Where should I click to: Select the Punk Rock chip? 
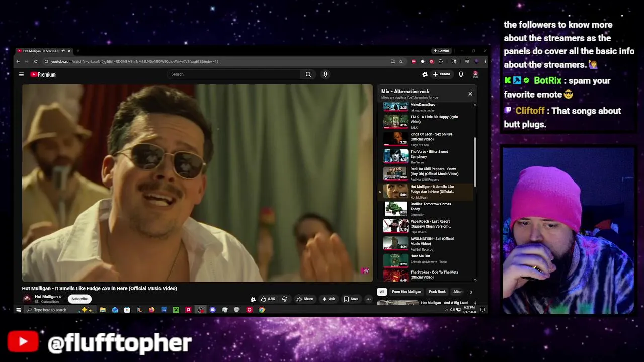(437, 292)
